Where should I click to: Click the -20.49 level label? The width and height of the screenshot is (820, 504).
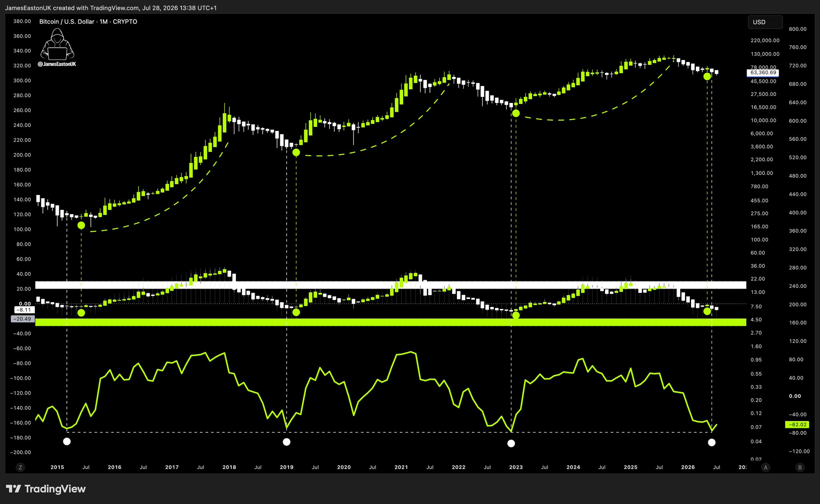click(x=23, y=319)
